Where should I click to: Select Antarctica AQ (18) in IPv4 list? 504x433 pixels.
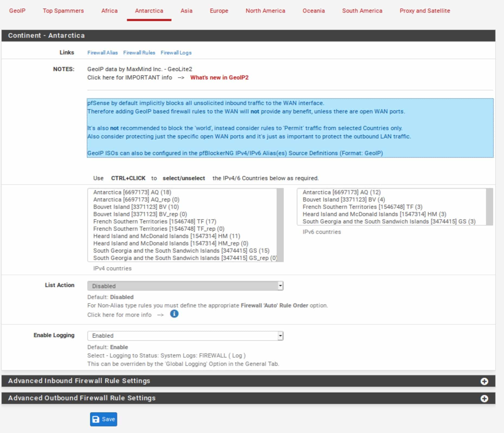coord(182,192)
